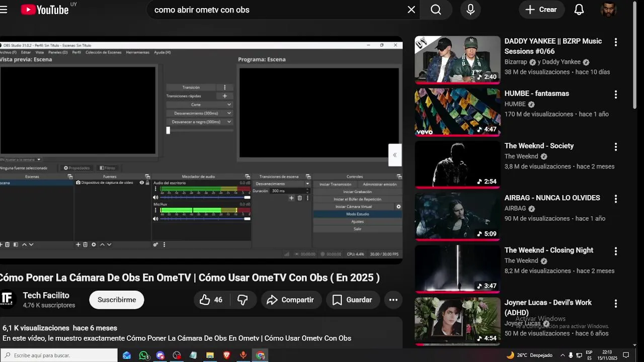Click the Crear button

pos(541,10)
